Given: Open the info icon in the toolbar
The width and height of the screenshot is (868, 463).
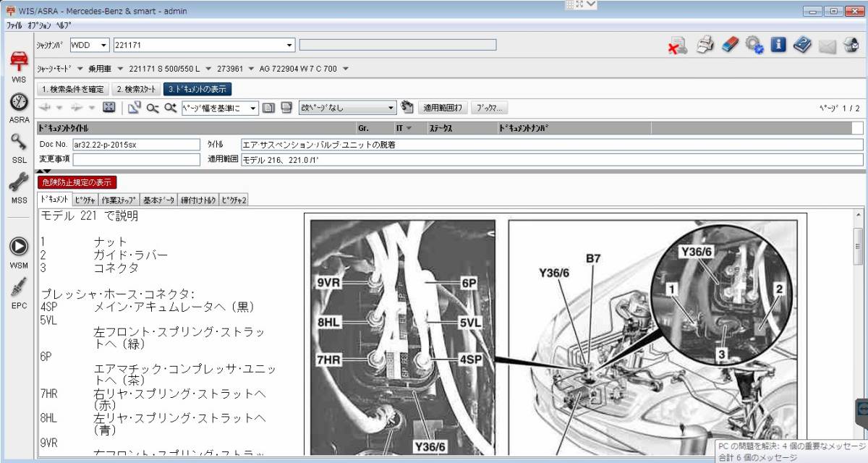Looking at the screenshot, I should [778, 45].
